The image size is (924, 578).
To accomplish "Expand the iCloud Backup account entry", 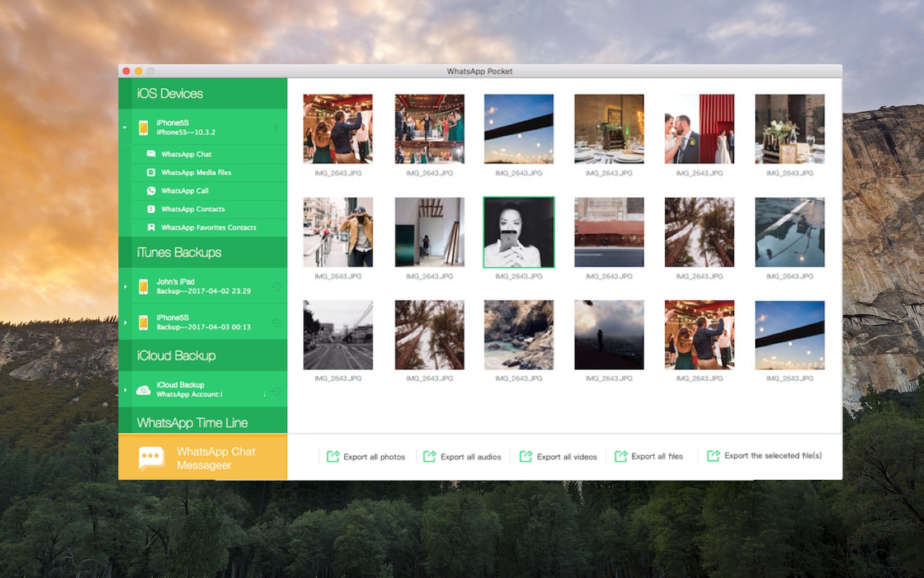I will [125, 390].
